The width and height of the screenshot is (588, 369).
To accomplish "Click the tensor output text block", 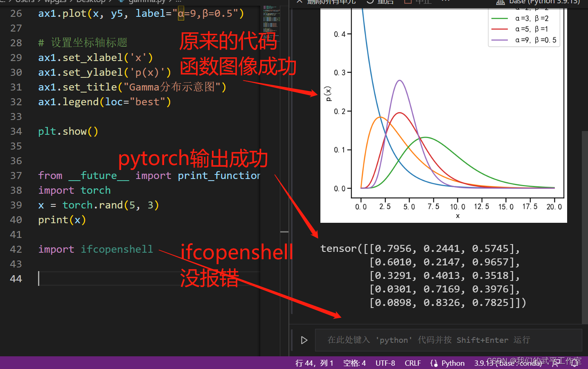I will [x=423, y=276].
